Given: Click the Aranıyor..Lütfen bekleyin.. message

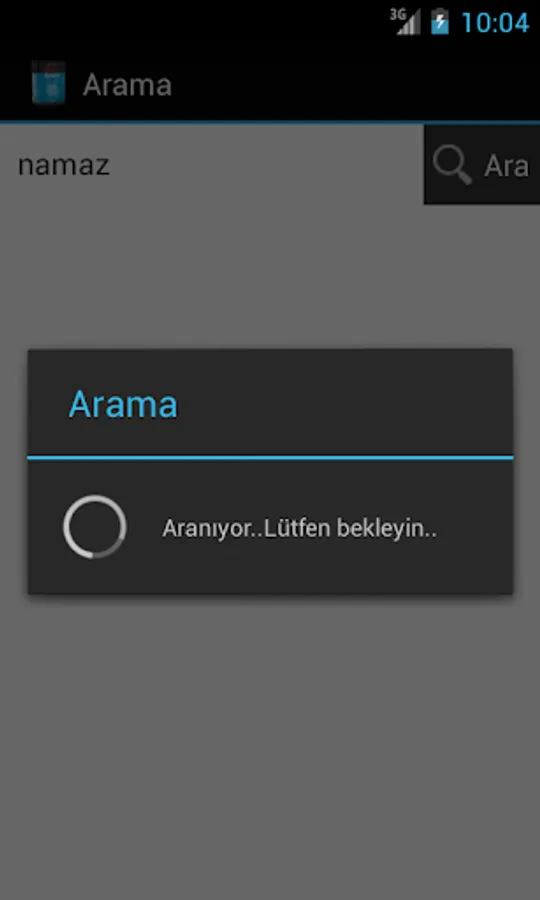Looking at the screenshot, I should 300,529.
